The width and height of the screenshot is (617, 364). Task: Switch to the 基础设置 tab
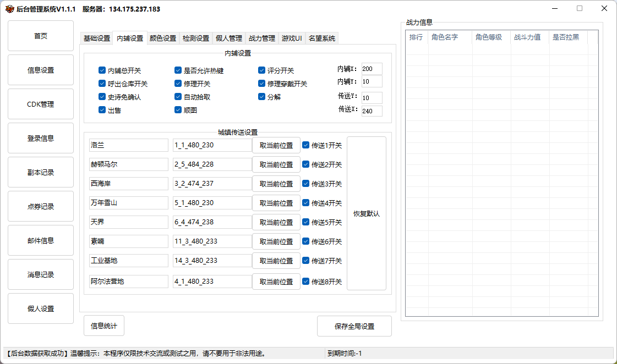tap(97, 38)
